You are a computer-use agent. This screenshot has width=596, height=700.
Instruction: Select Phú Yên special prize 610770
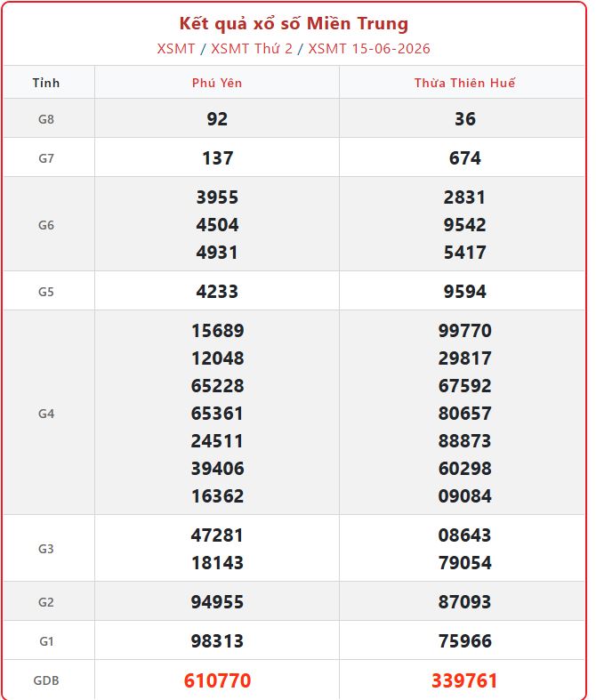coord(217,680)
